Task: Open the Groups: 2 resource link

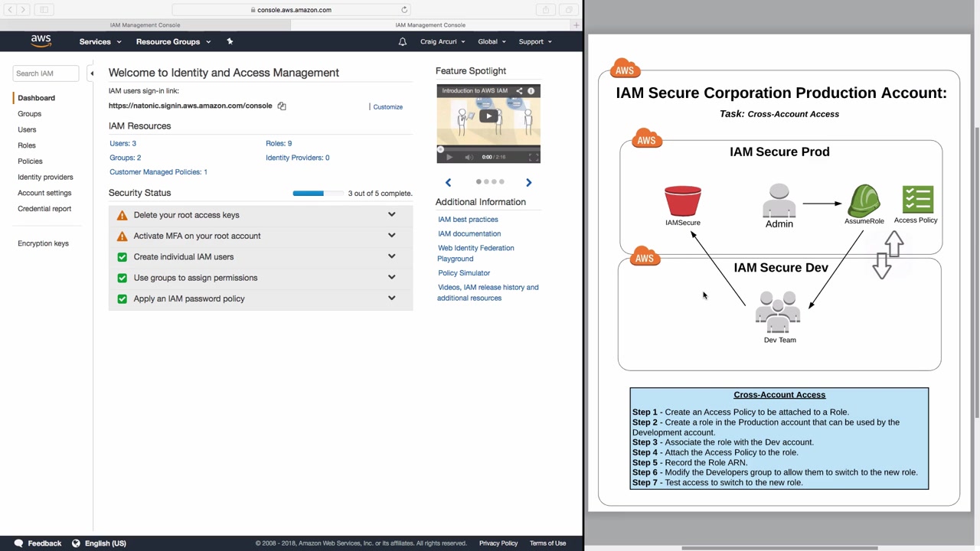Action: pos(125,158)
